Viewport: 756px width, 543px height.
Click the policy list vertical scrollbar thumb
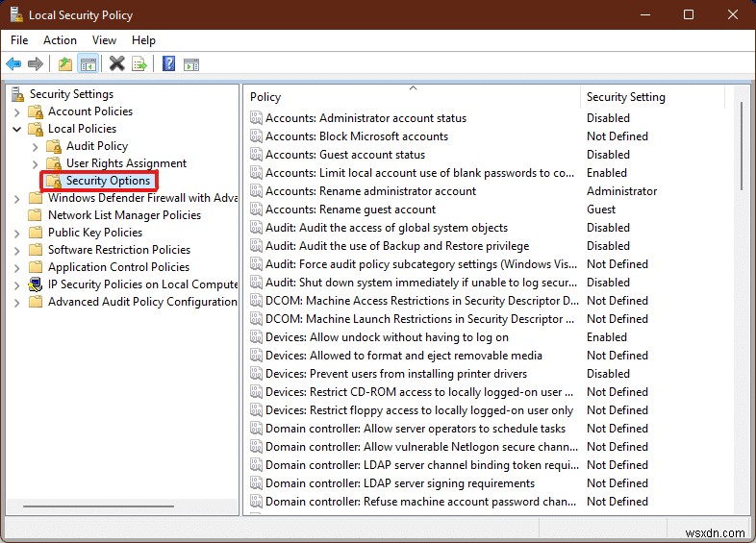pyautogui.click(x=741, y=146)
